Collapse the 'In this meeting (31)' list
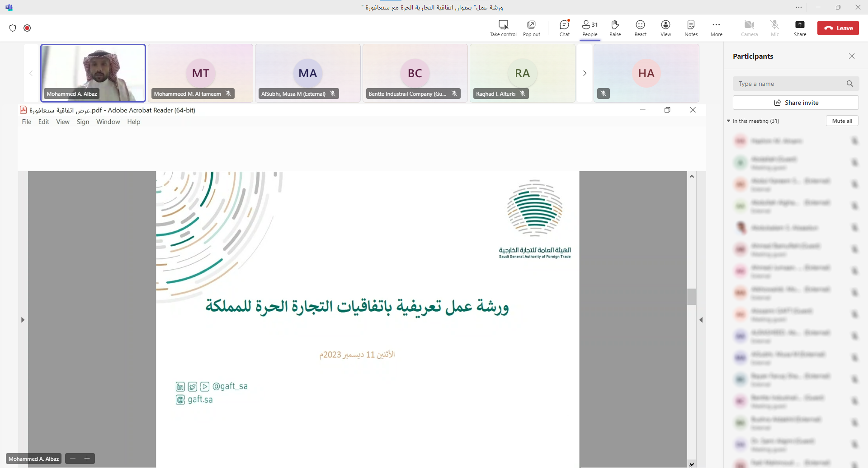Screen dimensions: 868x468 click(729, 121)
